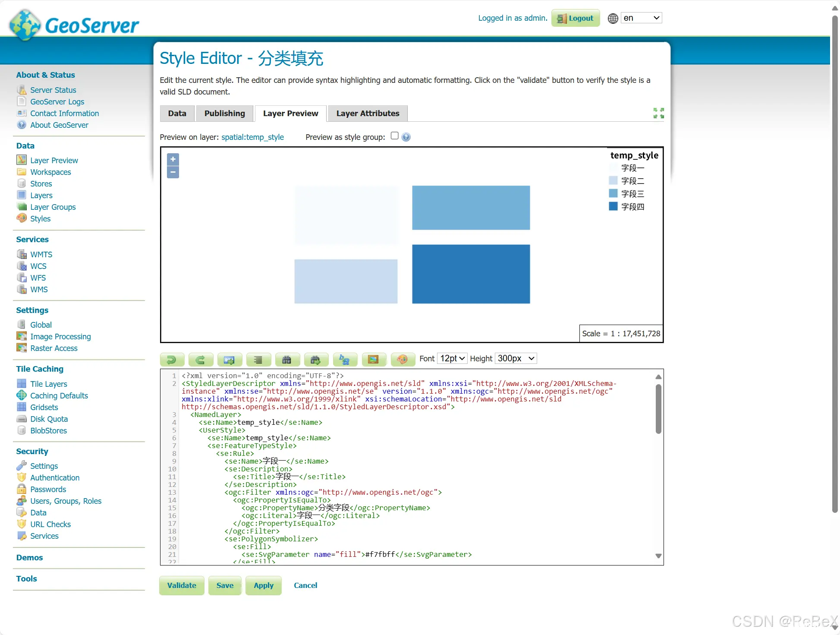Click the Validate button
840x635 pixels.
181,586
